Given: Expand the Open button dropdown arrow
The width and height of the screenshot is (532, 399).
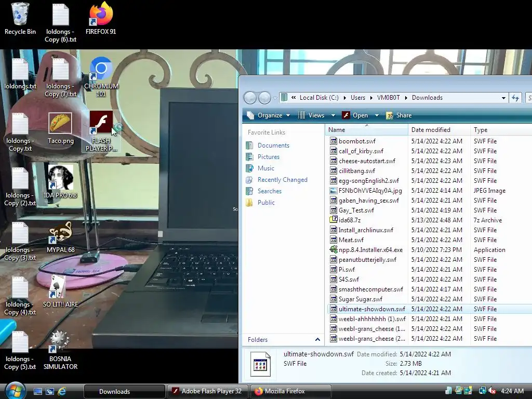Looking at the screenshot, I should [x=377, y=115].
